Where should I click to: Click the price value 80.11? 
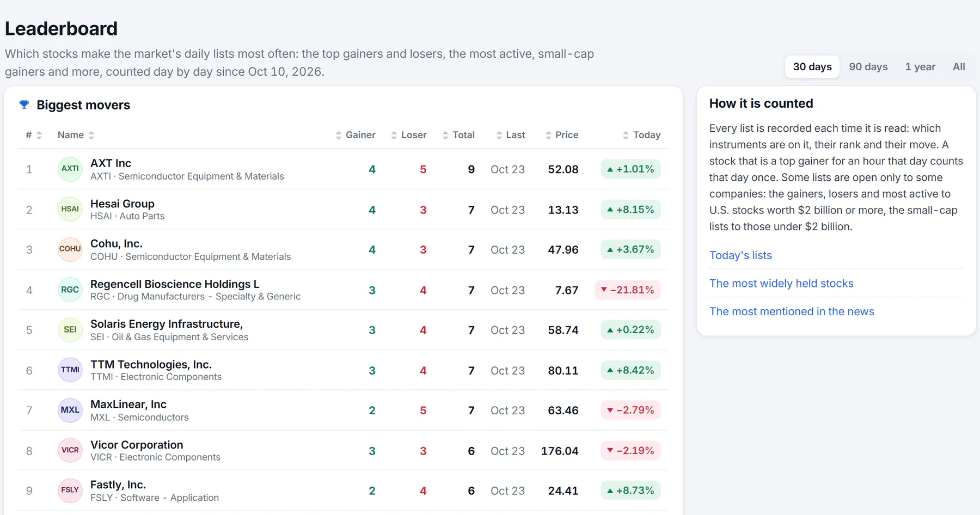pyautogui.click(x=563, y=370)
